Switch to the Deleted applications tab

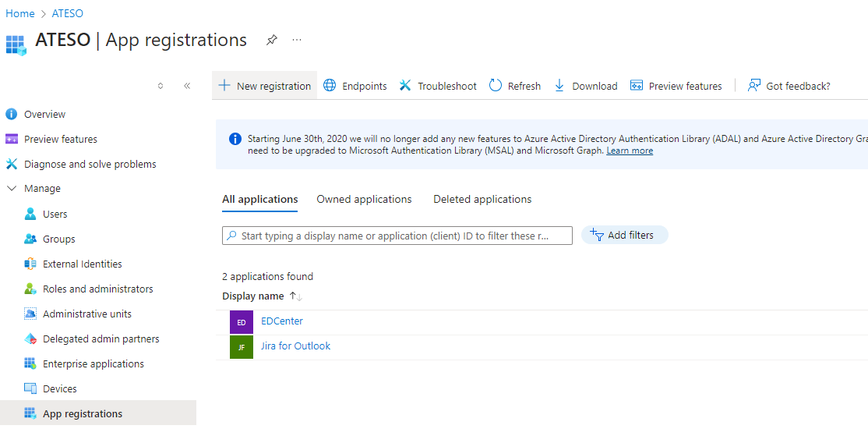(482, 200)
